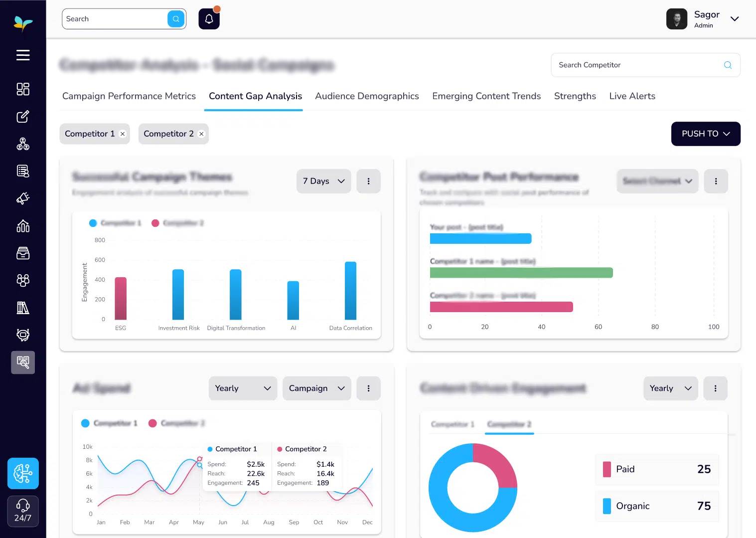
Task: Toggle Competitor 1 legend in Ad Spend chart
Action: pos(109,423)
